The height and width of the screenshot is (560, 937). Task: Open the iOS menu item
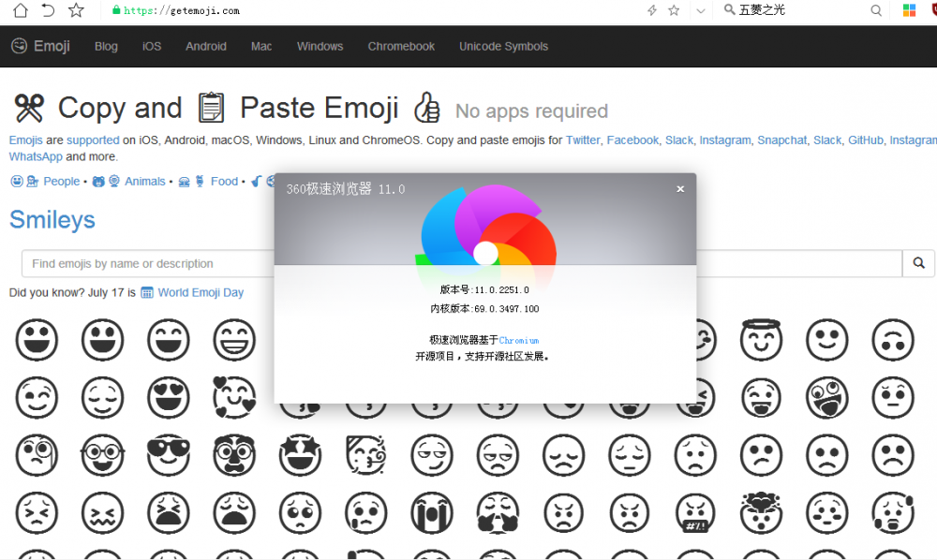coord(152,46)
